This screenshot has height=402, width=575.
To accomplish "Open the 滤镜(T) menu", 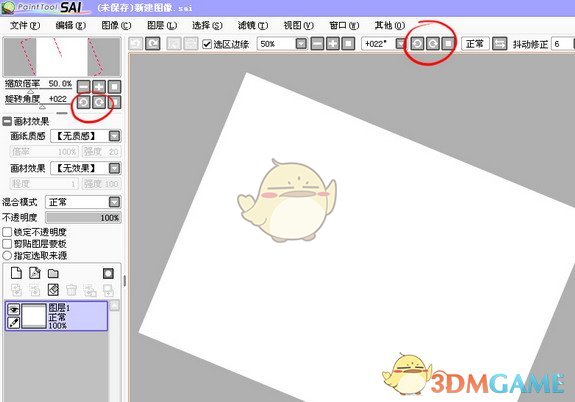I will coord(253,25).
